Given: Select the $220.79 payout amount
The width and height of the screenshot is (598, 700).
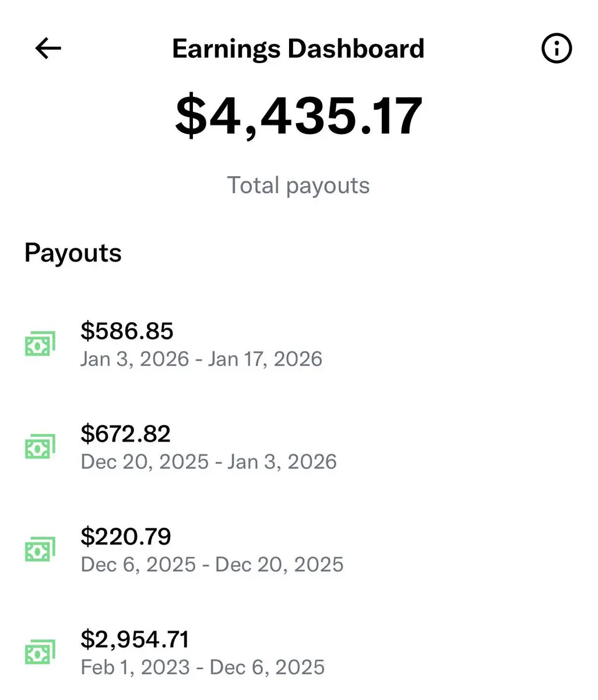Looking at the screenshot, I should pos(125,537).
